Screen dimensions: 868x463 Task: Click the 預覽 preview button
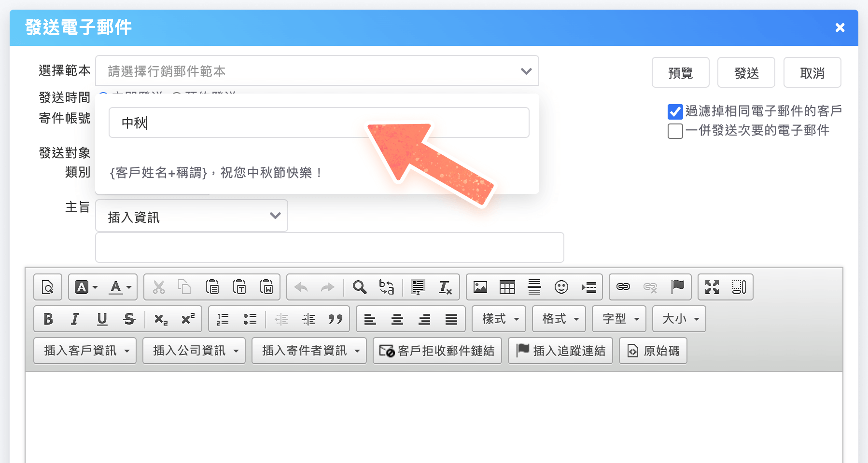[680, 73]
